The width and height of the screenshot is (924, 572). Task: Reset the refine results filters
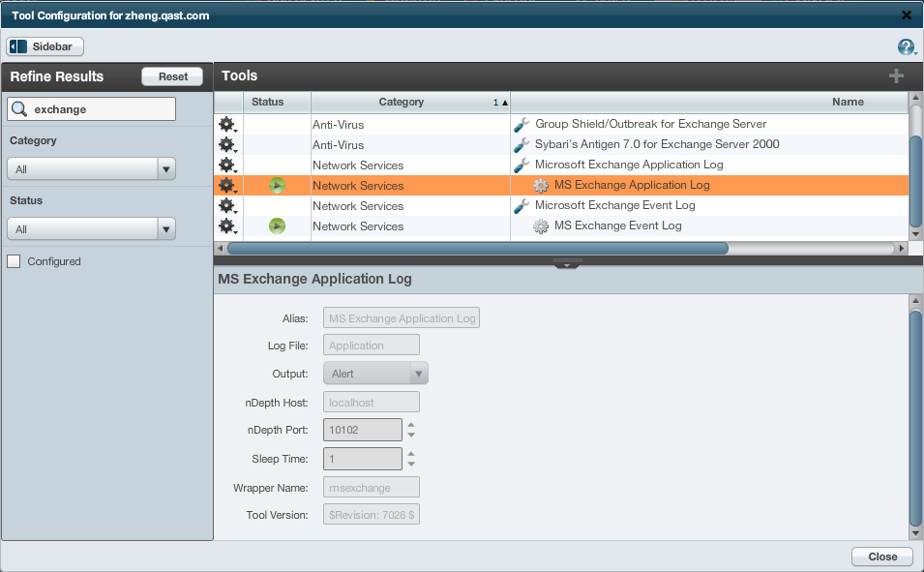click(172, 76)
